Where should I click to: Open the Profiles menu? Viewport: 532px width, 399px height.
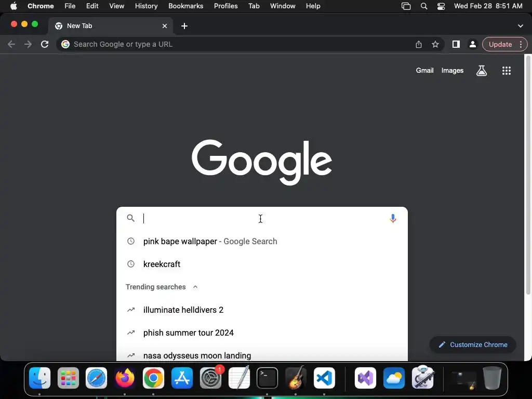[225, 6]
